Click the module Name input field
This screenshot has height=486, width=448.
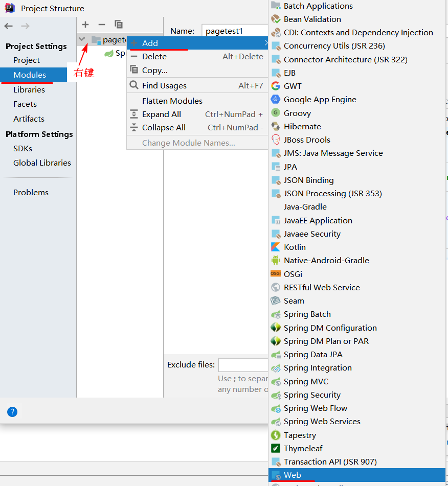point(235,31)
